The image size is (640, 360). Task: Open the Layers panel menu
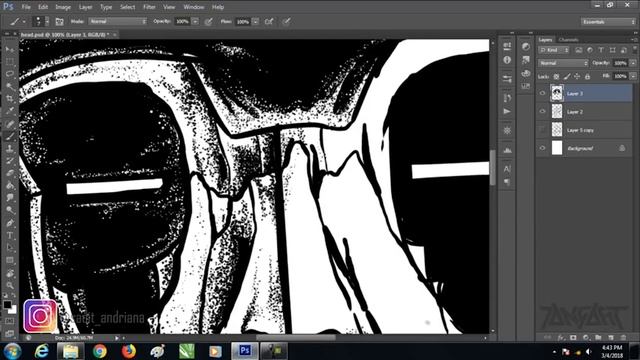[x=634, y=40]
